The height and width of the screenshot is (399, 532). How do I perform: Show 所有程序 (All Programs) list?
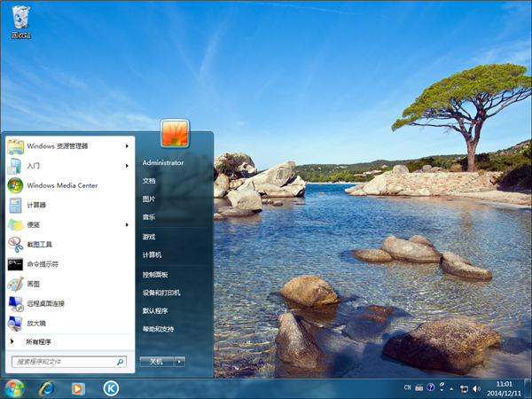(x=38, y=341)
